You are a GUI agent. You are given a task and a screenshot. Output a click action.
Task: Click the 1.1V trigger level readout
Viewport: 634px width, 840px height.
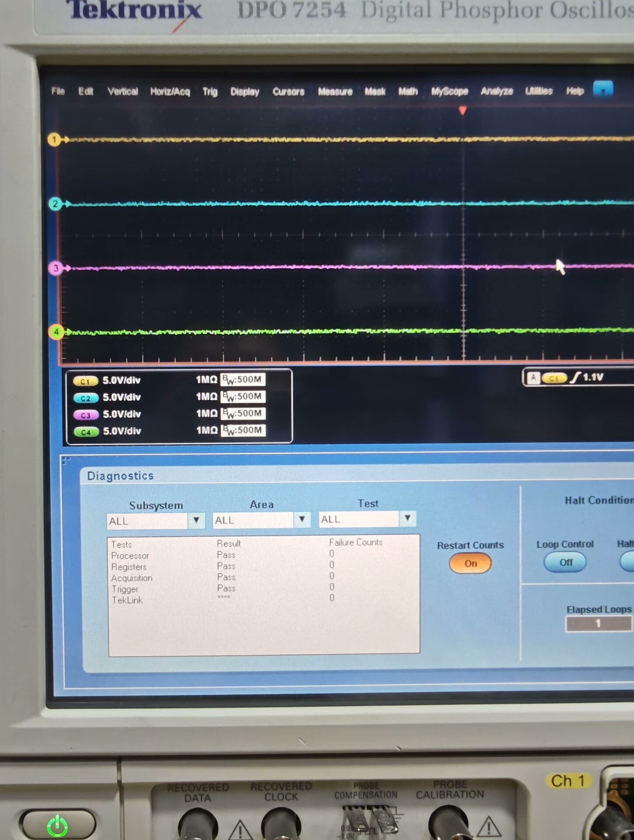[593, 377]
